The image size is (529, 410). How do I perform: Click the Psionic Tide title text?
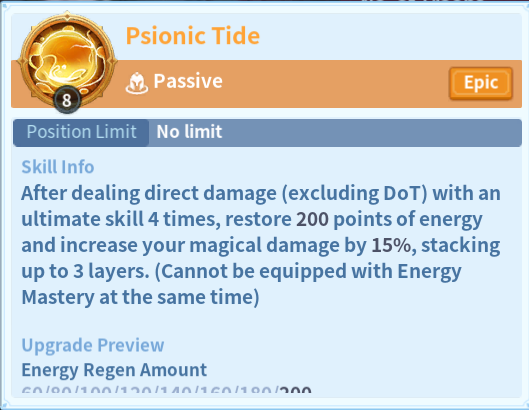[x=193, y=36]
